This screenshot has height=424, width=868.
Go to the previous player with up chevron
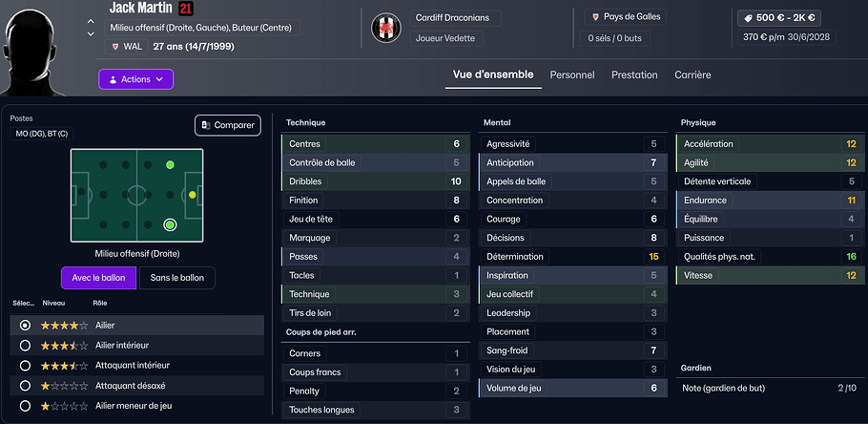click(91, 21)
